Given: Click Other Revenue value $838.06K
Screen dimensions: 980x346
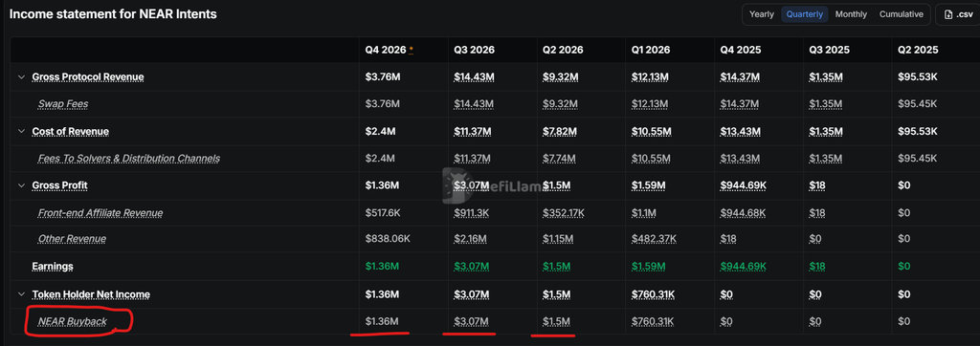Looking at the screenshot, I should pos(388,239).
